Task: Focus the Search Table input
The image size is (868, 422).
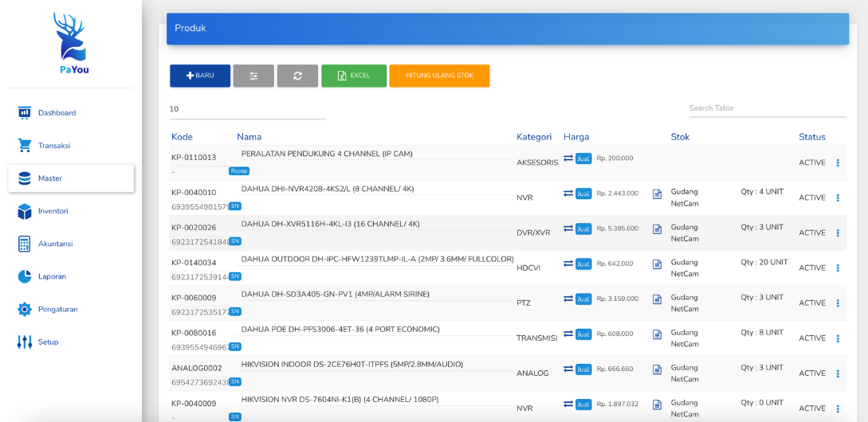Action: click(x=768, y=108)
